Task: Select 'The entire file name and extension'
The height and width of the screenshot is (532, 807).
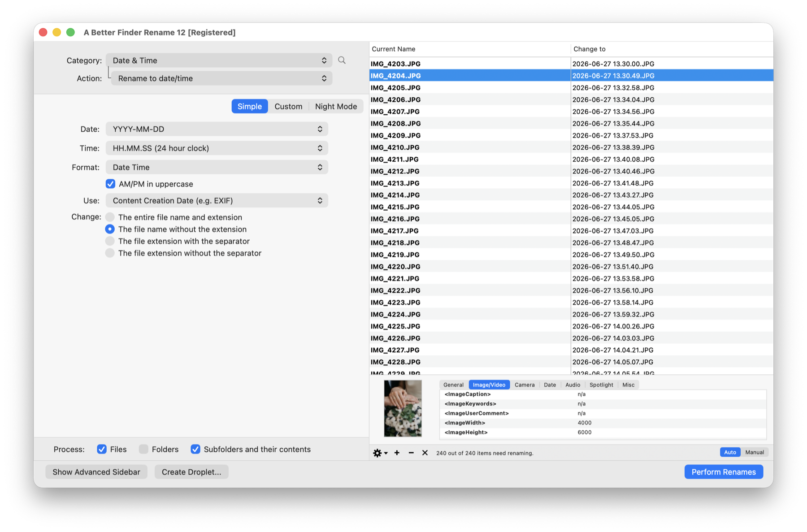Action: tap(110, 217)
